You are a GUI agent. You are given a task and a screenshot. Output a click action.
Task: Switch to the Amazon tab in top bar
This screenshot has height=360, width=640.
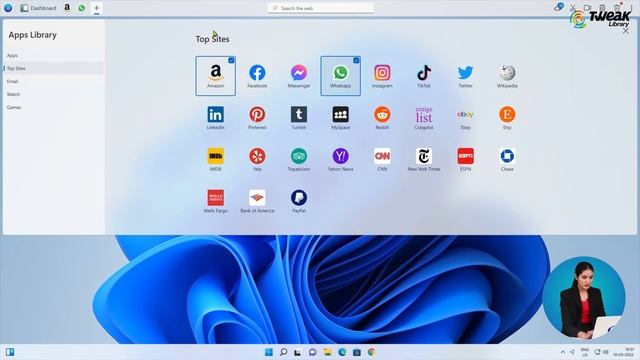(x=67, y=8)
